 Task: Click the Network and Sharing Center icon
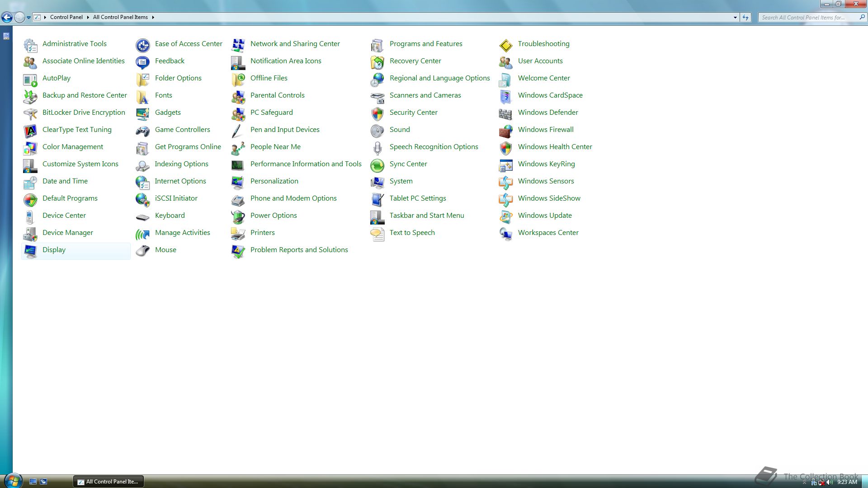pos(238,45)
